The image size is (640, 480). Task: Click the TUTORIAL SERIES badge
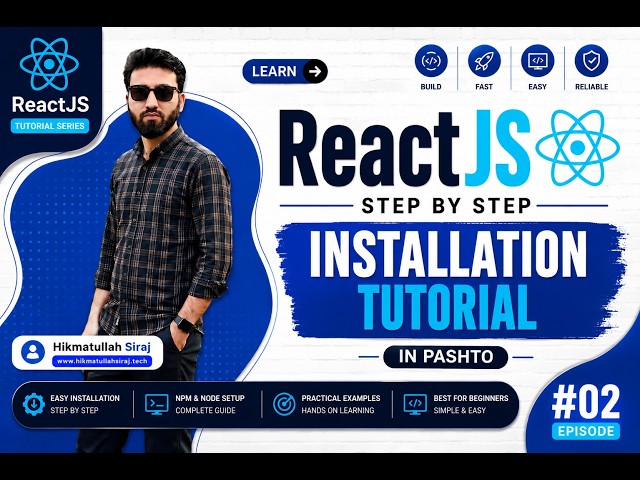50,126
